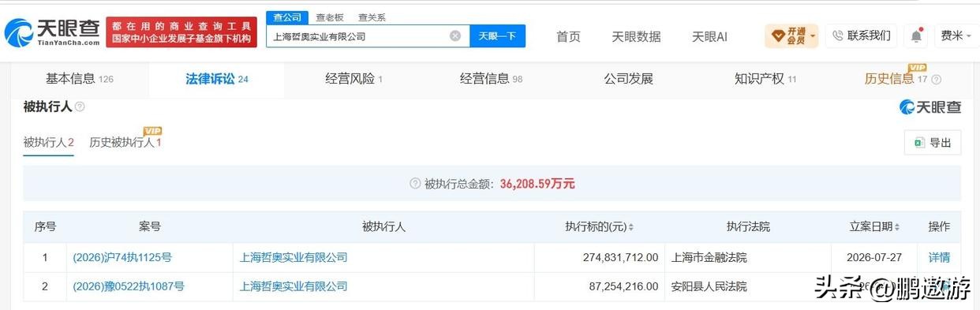The width and height of the screenshot is (980, 310).
Task: Select the 查关系 search tab
Action: 372,17
